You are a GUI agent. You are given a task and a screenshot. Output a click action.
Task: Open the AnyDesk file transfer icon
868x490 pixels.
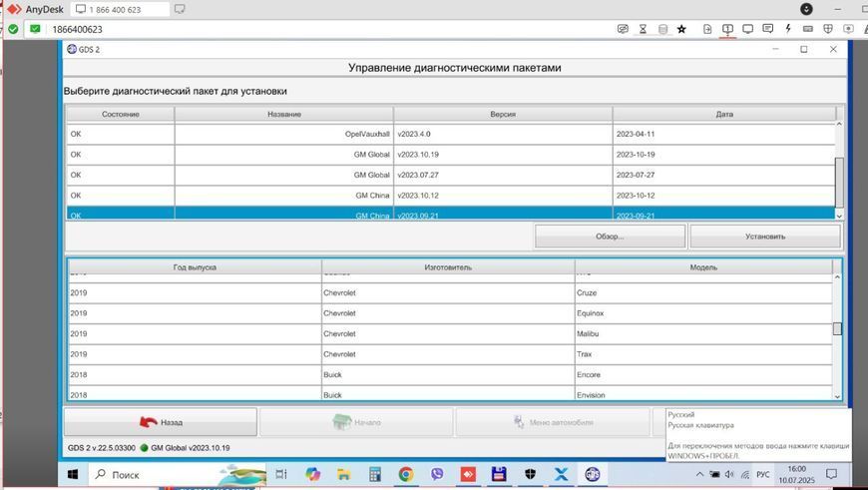[x=707, y=29]
